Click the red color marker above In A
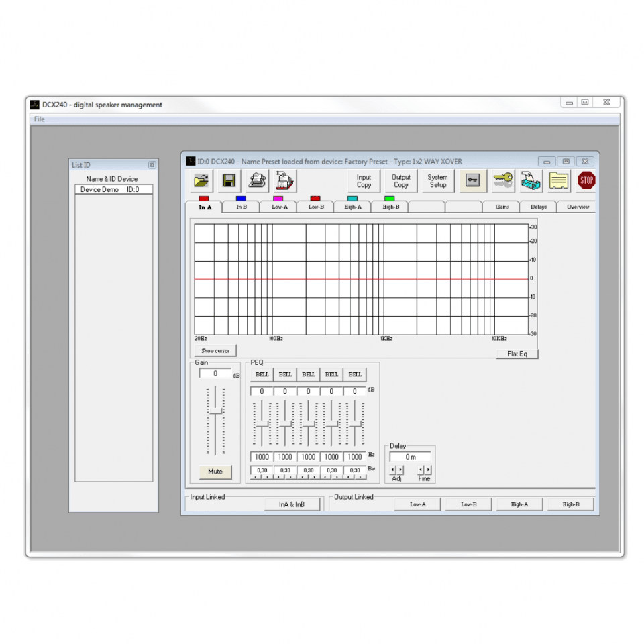 click(x=204, y=199)
